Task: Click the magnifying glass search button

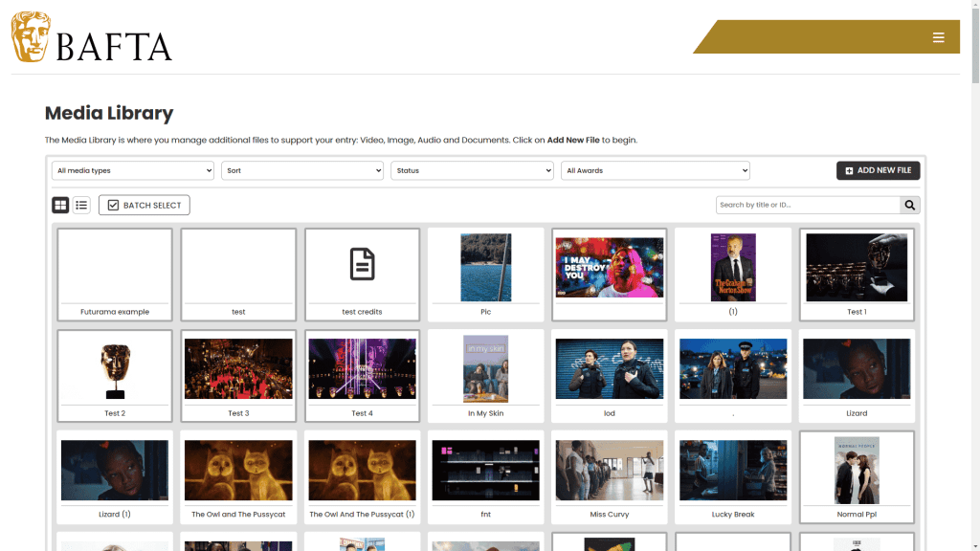Action: click(909, 205)
